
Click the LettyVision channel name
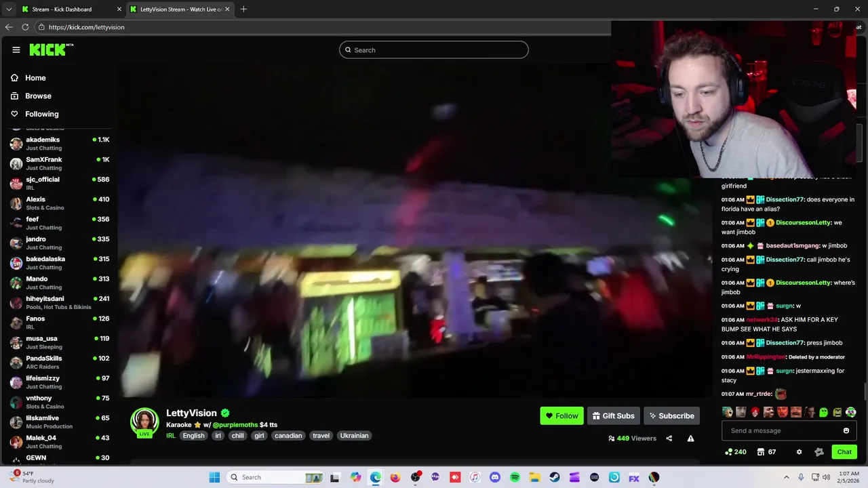pyautogui.click(x=191, y=413)
